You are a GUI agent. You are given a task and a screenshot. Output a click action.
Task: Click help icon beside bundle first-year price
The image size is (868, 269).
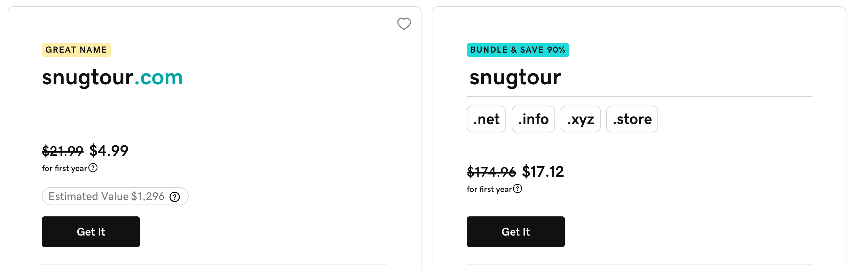(x=518, y=189)
